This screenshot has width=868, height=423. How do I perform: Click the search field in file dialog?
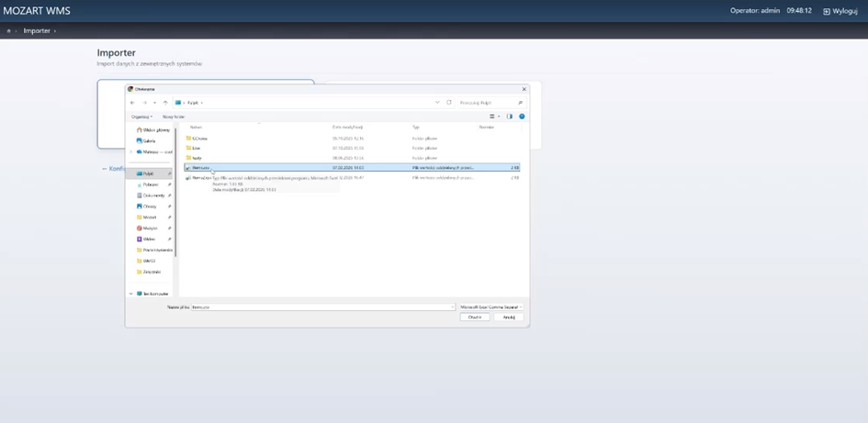pos(487,103)
